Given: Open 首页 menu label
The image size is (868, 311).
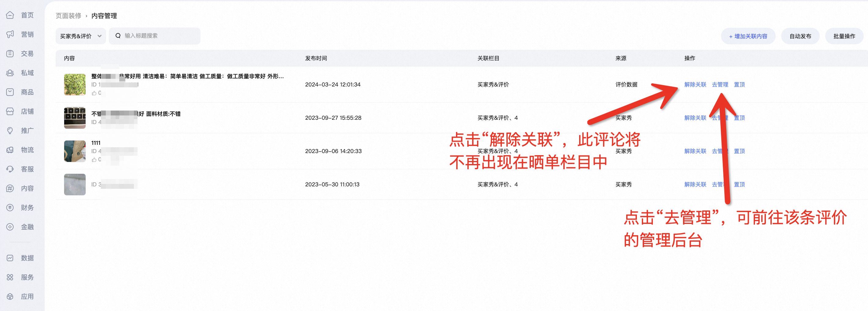Looking at the screenshot, I should pos(27,15).
